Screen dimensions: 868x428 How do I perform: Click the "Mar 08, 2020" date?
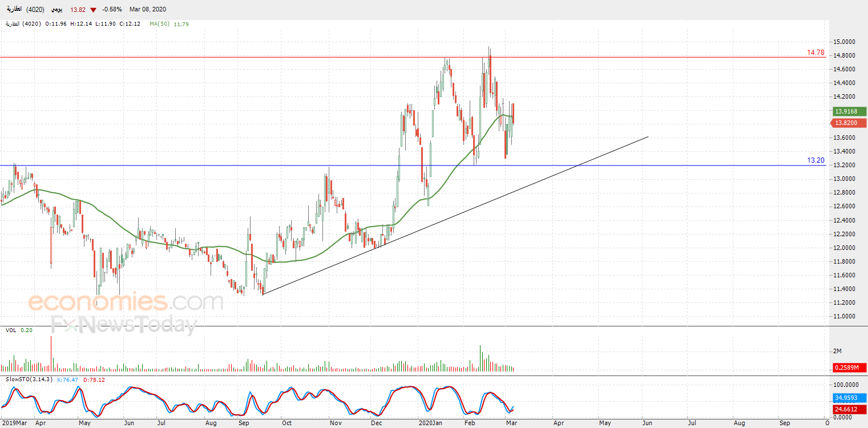click(147, 10)
